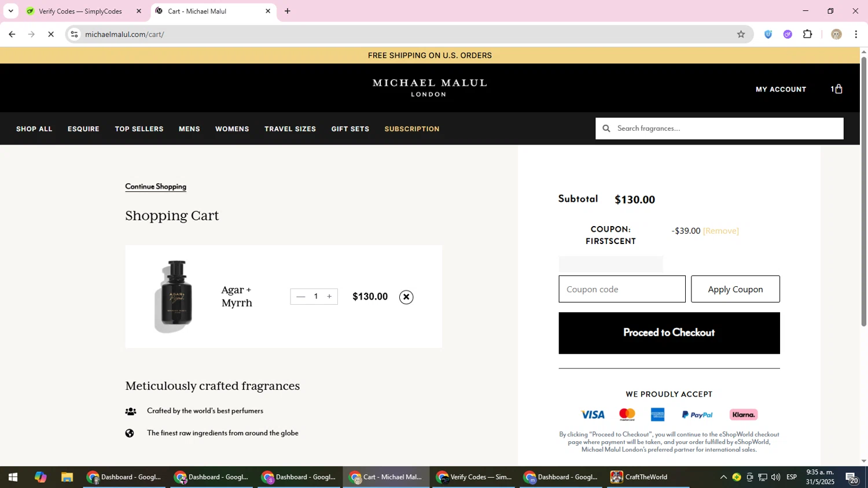This screenshot has width=868, height=488.
Task: Open the SUBSCRIPTION page
Action: [x=412, y=129]
